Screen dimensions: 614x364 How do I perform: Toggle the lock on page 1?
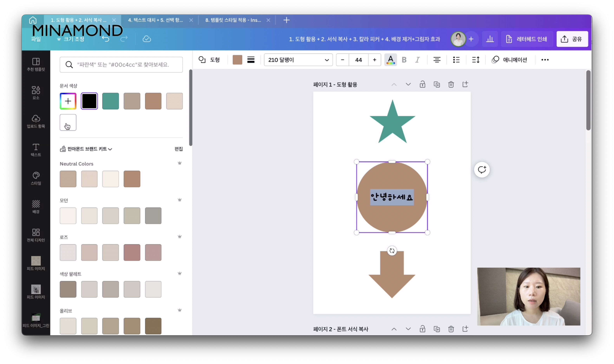pos(422,85)
